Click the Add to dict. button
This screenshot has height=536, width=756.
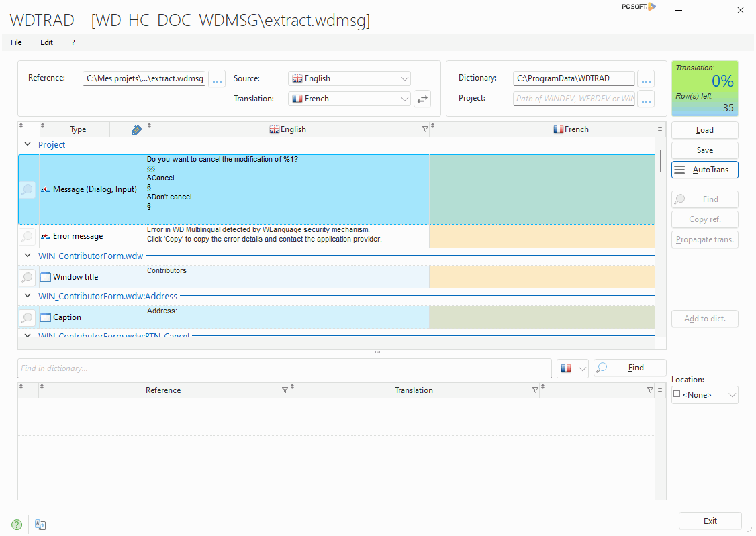704,319
